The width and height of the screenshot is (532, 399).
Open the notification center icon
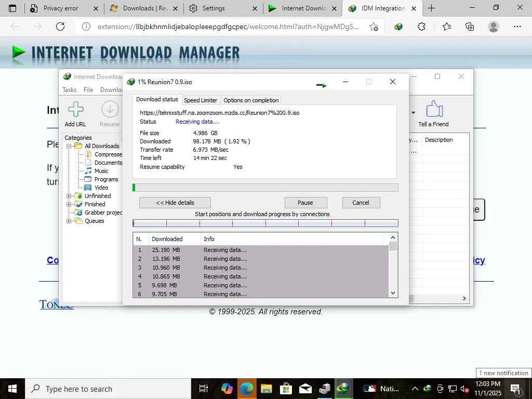pos(516,389)
